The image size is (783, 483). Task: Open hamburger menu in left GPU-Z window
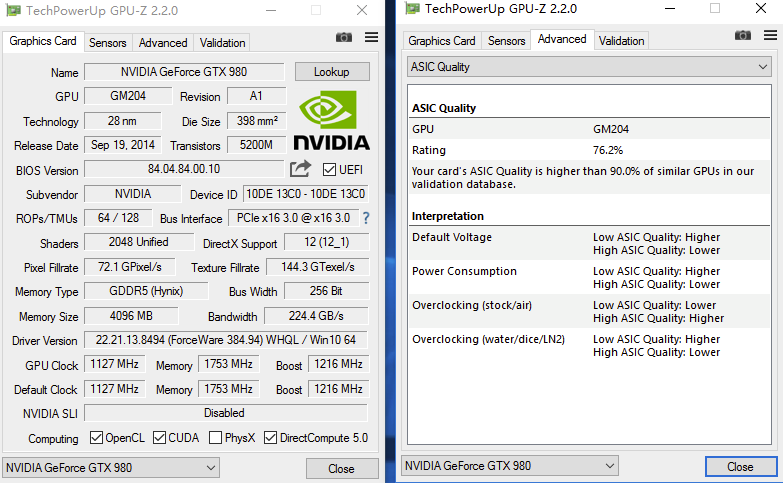[371, 37]
